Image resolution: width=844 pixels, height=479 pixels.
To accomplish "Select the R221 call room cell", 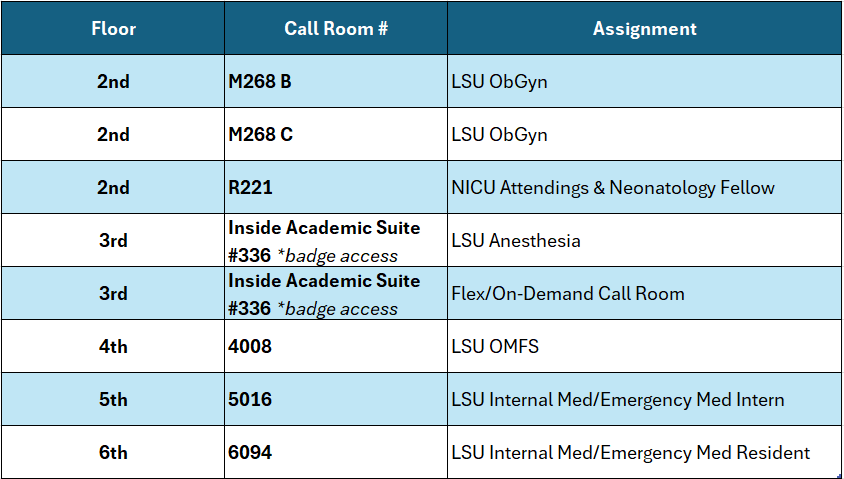I will point(250,188).
